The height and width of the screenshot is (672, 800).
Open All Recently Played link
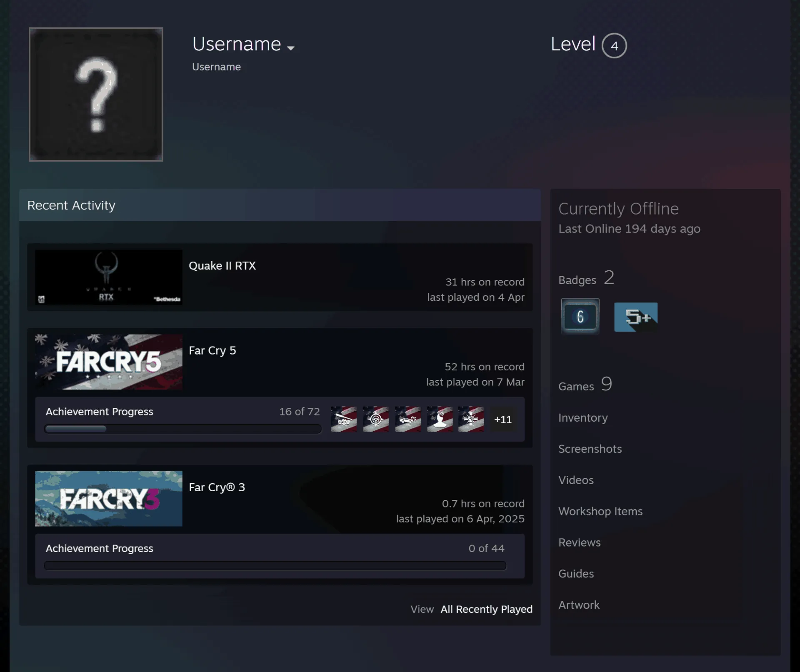pyautogui.click(x=487, y=609)
